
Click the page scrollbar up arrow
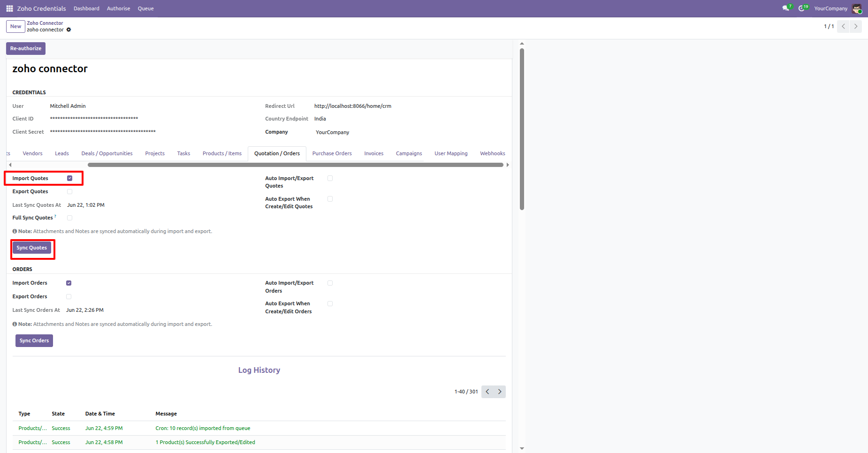click(x=522, y=44)
